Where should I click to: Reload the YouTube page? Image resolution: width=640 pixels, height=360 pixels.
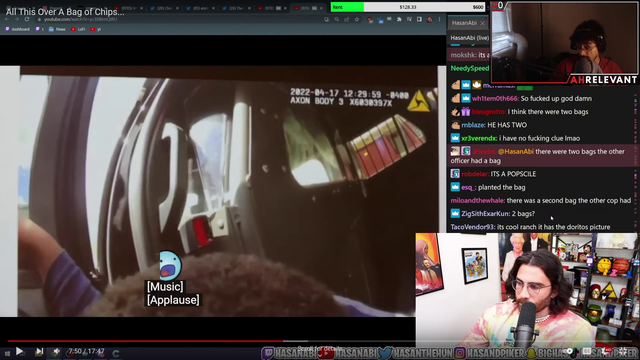point(27,19)
